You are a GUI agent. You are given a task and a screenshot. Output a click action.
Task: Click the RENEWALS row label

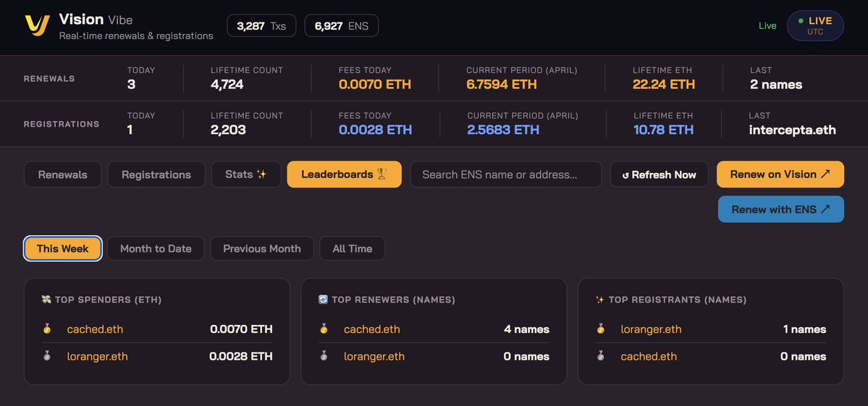pos(49,79)
